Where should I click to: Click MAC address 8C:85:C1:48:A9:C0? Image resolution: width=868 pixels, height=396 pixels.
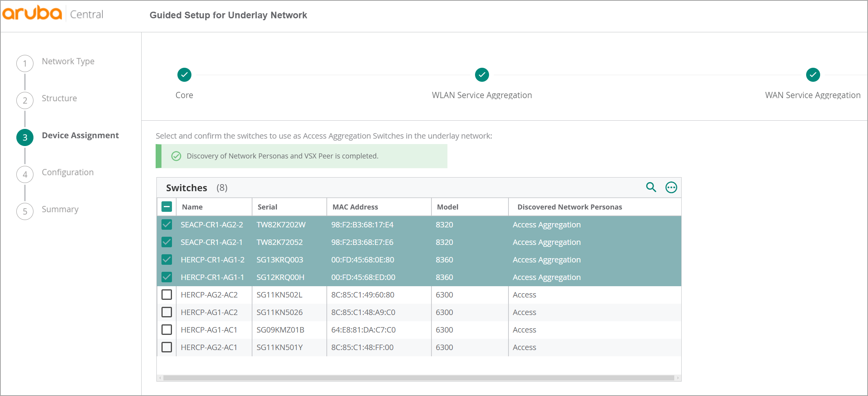click(363, 312)
